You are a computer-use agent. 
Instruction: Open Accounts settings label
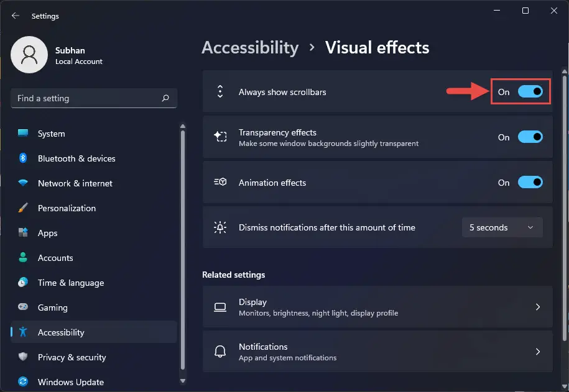point(55,258)
